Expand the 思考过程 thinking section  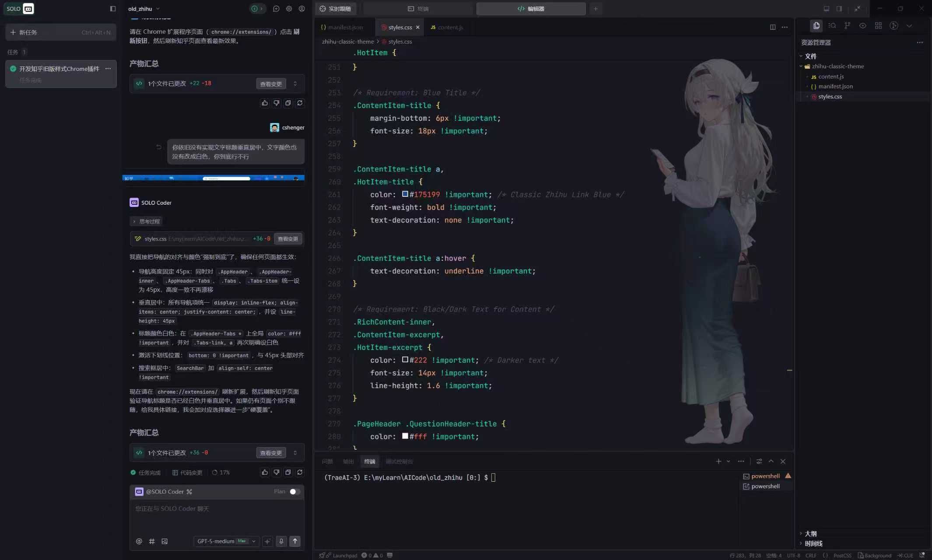[146, 221]
